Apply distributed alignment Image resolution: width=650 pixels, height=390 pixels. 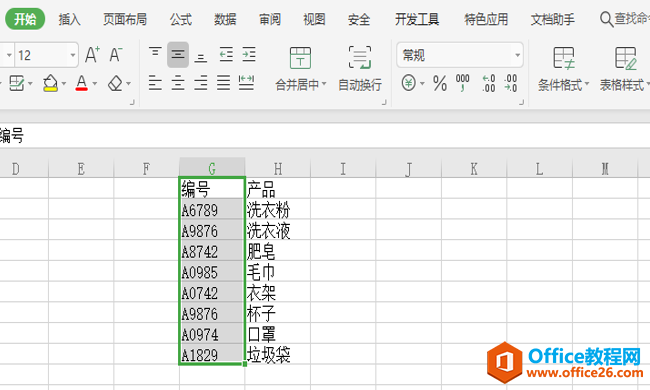pos(246,83)
